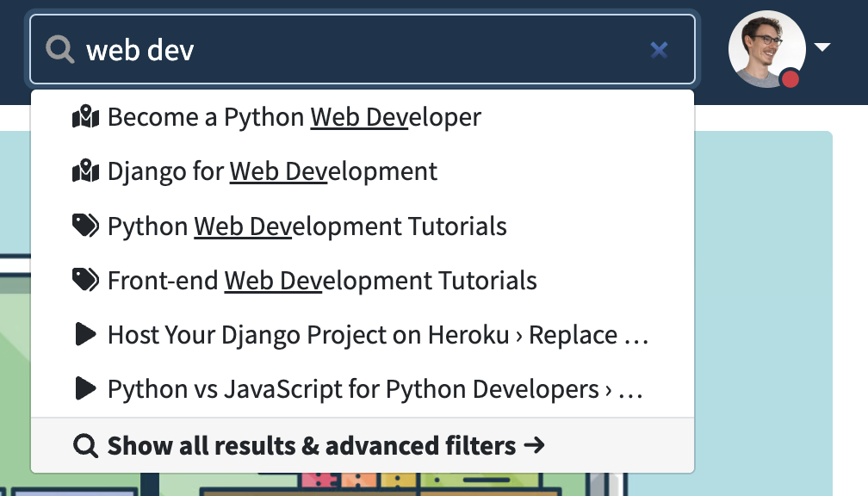Select Python Web Development Tutorials suggestion

coord(307,226)
